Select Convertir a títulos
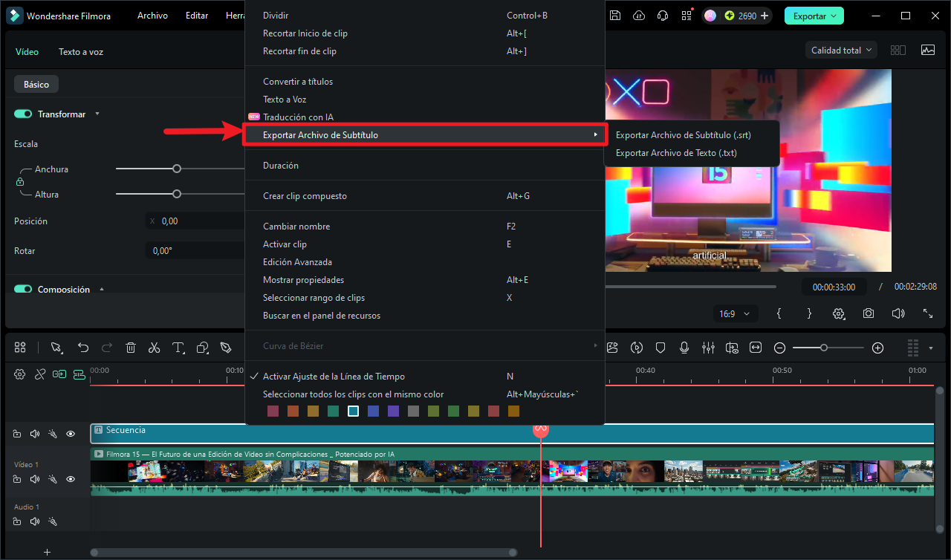 click(424, 82)
